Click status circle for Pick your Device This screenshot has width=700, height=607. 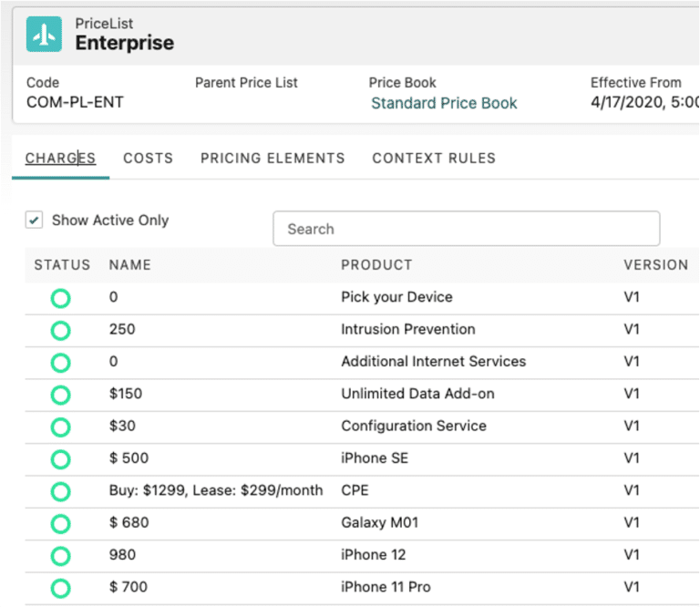coord(61,298)
